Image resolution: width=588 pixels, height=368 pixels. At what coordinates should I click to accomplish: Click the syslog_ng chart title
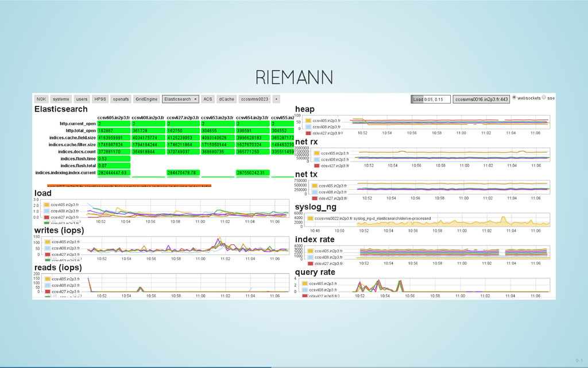[315, 207]
